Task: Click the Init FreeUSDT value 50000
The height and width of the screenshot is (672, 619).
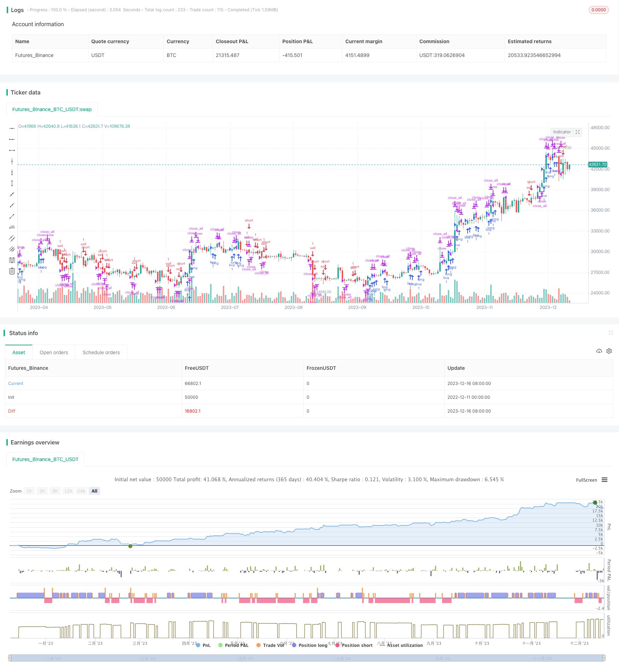Action: coord(191,397)
